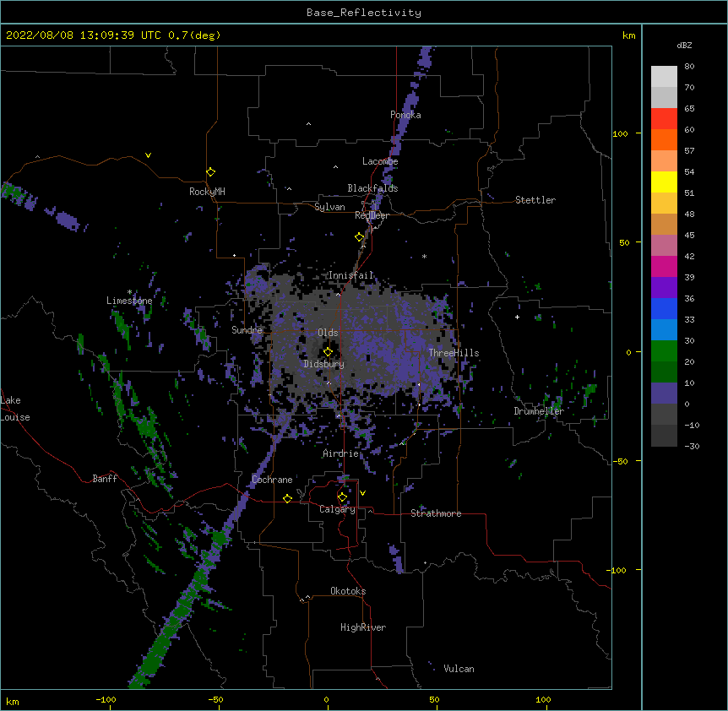The width and height of the screenshot is (728, 711).
Task: Click the white caret marker west of Ponoka
Action: pos(309,124)
